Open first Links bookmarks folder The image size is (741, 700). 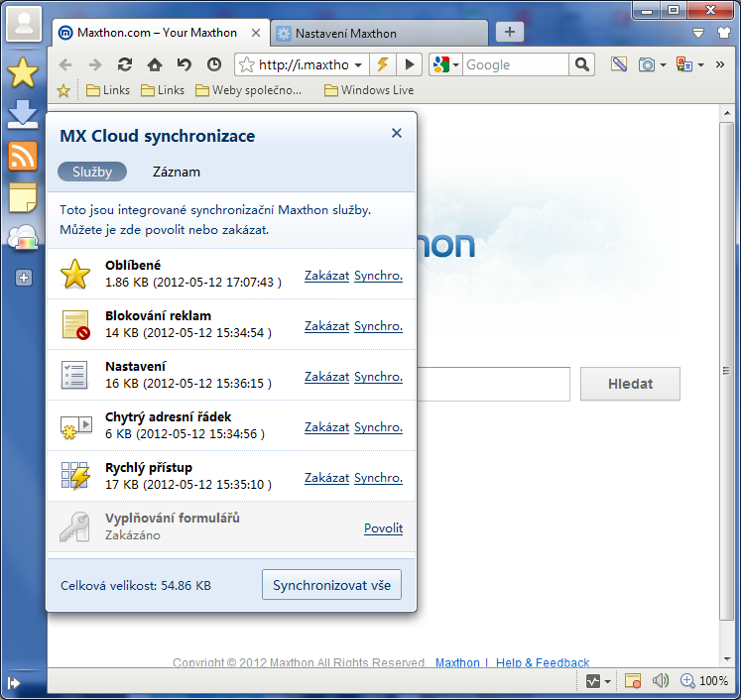[108, 90]
